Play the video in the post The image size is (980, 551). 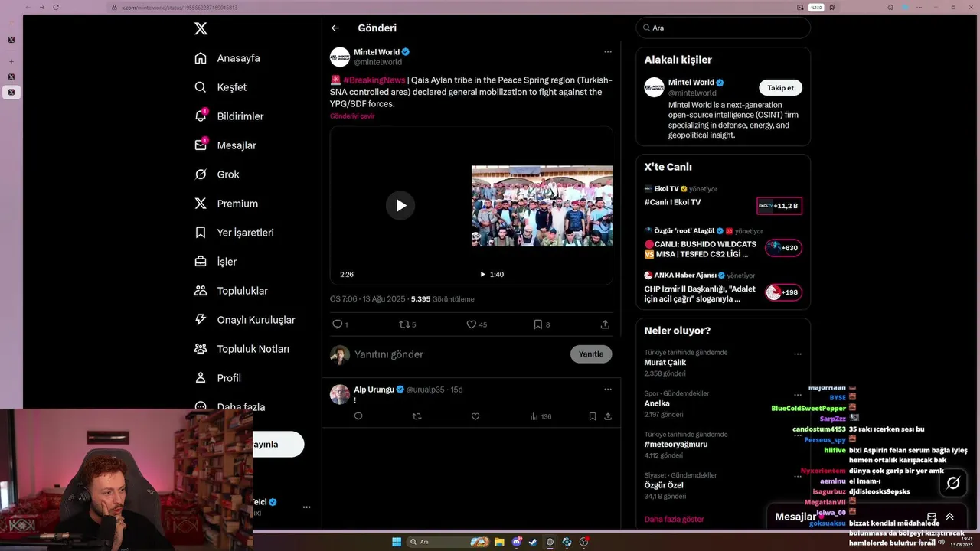pyautogui.click(x=400, y=205)
